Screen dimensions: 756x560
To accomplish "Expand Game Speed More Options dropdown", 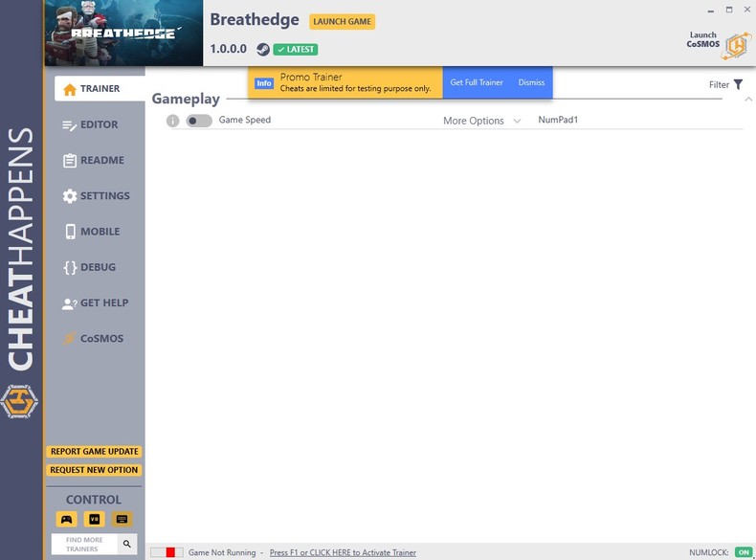I will [482, 121].
